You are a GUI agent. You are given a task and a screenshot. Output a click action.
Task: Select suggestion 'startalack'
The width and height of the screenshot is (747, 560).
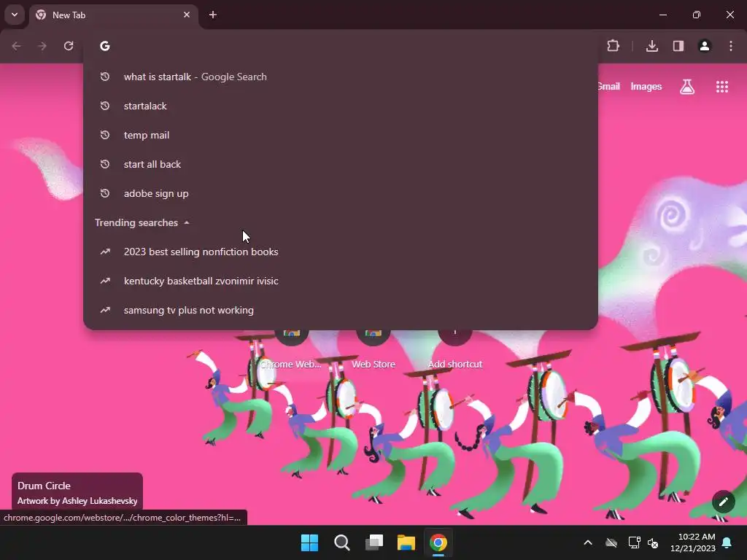[341, 106]
